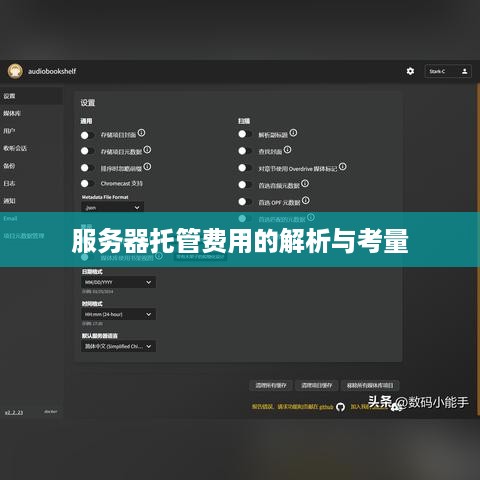
Task: Open 时间格式 HH:mm (24-hour) dropdown
Action: 118,314
